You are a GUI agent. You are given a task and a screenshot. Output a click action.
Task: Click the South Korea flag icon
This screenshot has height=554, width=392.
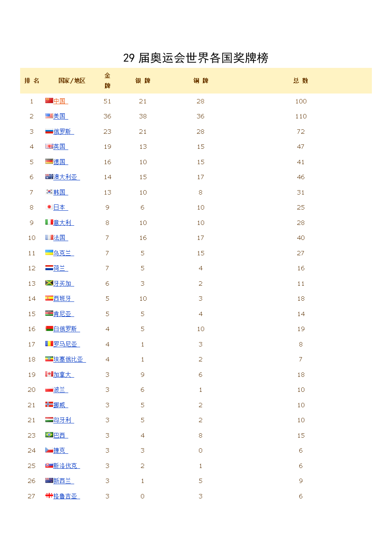(49, 192)
